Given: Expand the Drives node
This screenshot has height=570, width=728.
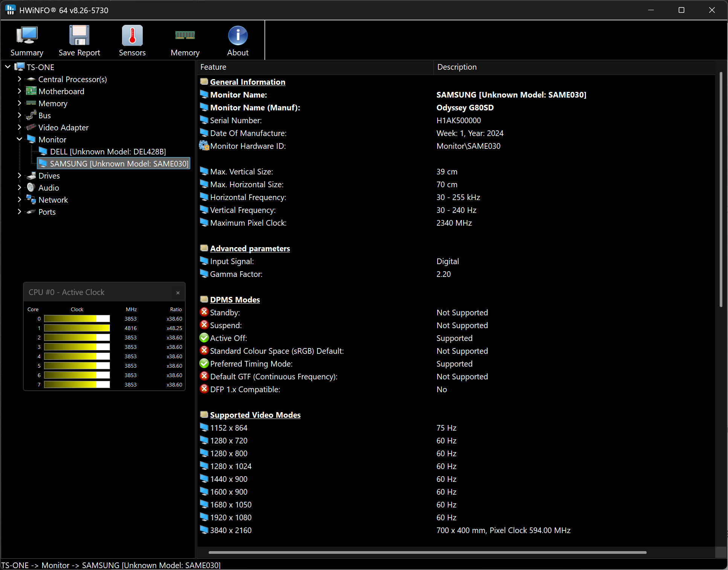Looking at the screenshot, I should [x=19, y=176].
